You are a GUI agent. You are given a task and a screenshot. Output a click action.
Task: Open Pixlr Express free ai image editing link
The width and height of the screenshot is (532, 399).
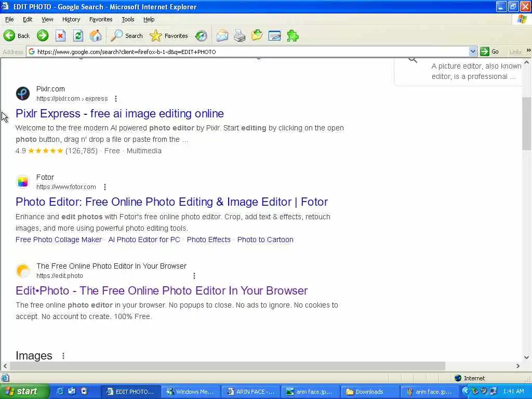pos(120,113)
